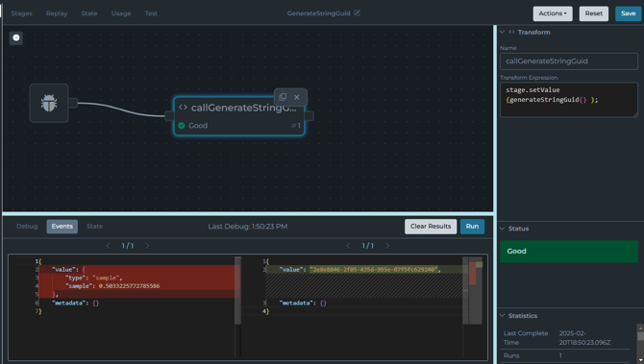Click the green Good status bar
This screenshot has width=644, height=364.
click(x=569, y=251)
